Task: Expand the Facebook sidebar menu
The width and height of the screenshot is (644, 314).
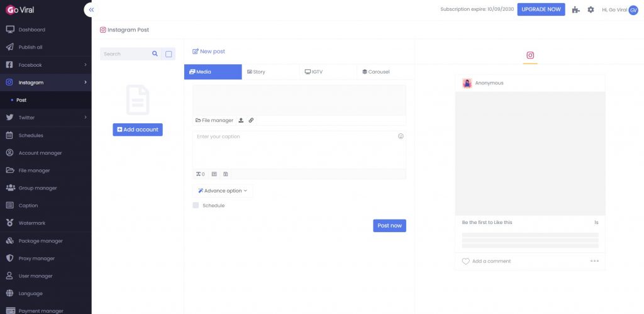Action: point(45,65)
